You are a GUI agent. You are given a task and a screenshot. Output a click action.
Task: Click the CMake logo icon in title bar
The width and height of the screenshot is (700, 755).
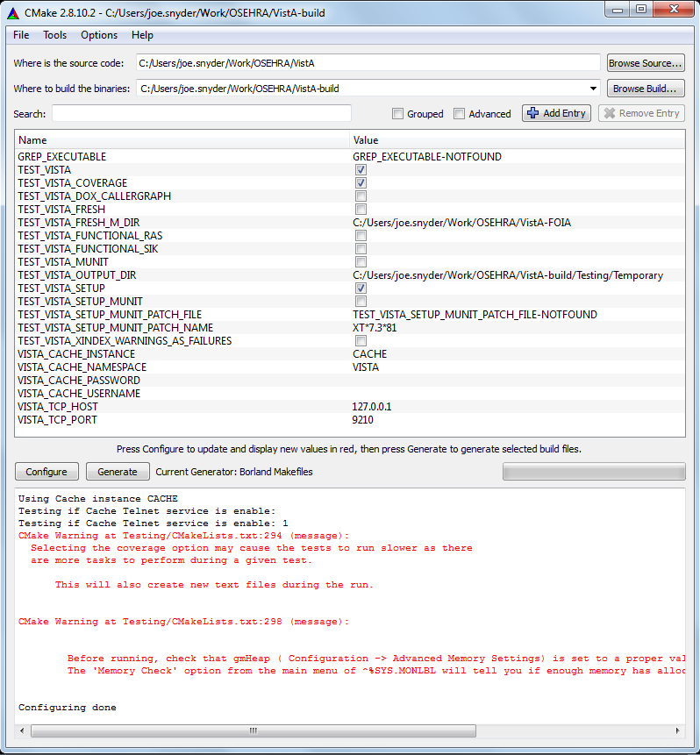(x=12, y=13)
